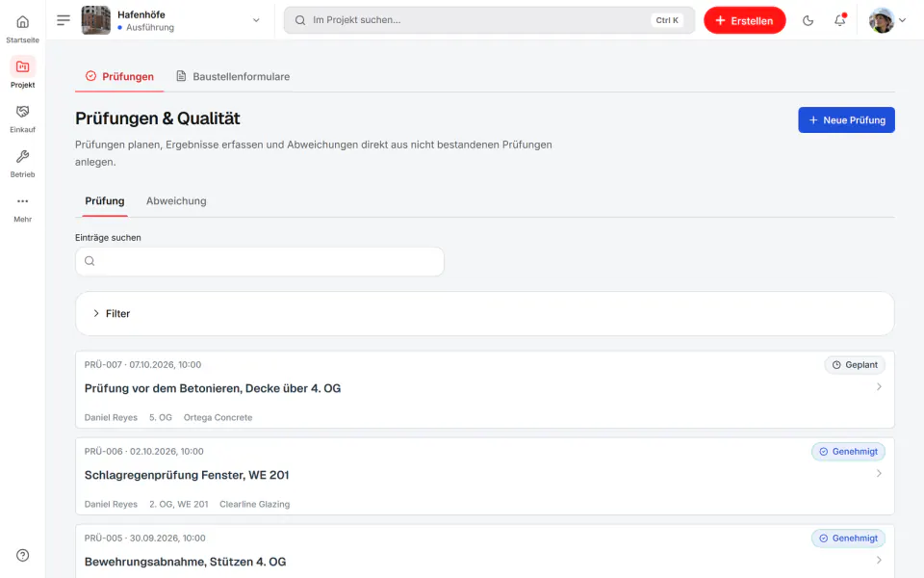Switch to the Baustellenformulare tab

(233, 77)
